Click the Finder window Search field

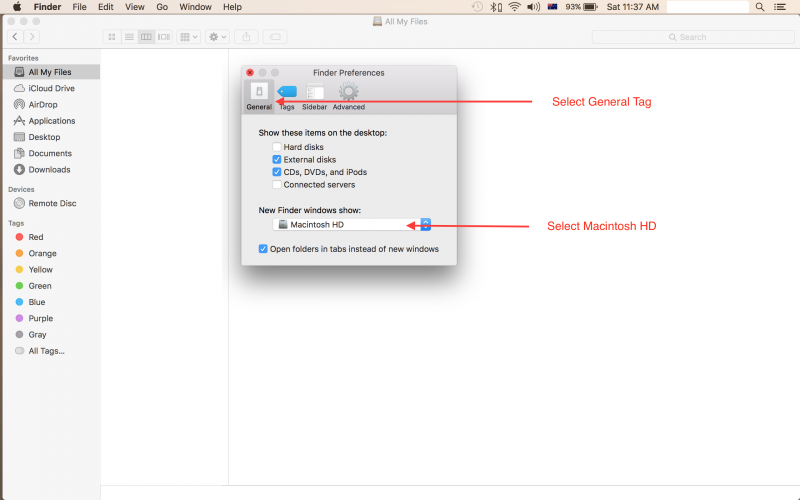pyautogui.click(x=693, y=37)
